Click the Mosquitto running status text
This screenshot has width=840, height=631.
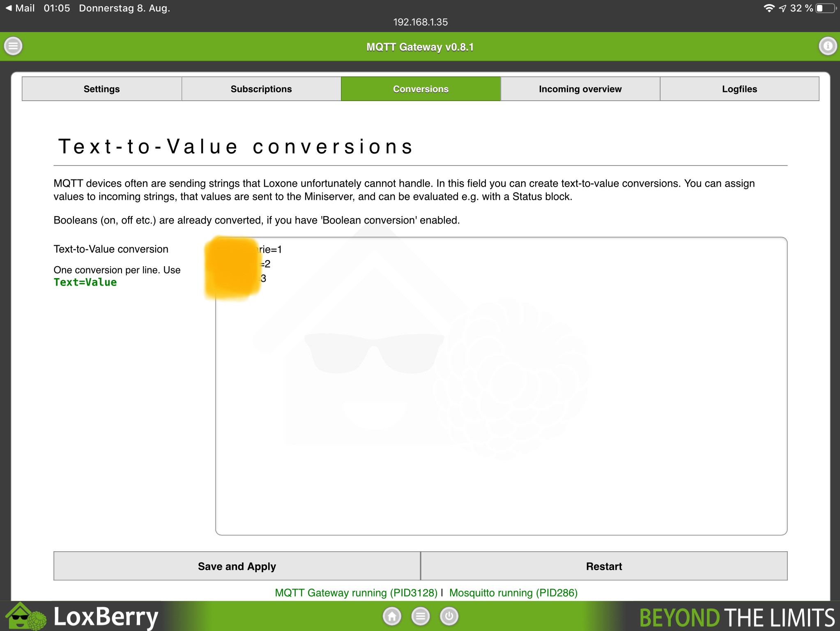point(513,593)
